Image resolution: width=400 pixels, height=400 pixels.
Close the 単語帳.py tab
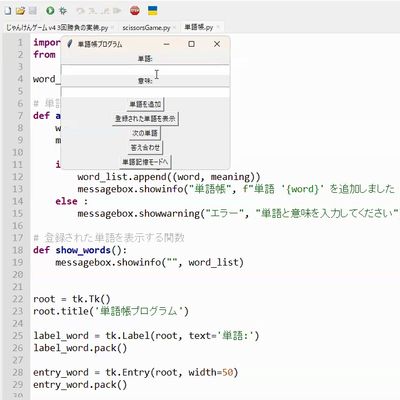tap(218, 27)
